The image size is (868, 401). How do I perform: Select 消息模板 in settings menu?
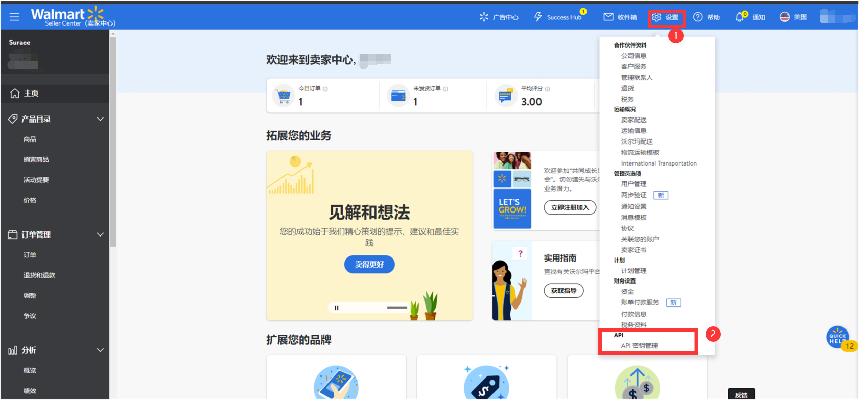[x=634, y=218]
